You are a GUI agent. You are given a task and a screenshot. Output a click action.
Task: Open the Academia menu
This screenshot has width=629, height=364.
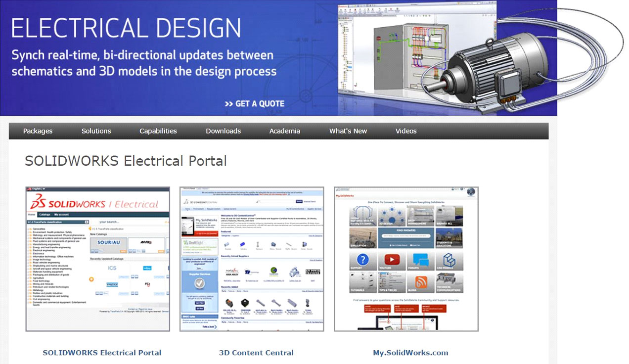[285, 131]
